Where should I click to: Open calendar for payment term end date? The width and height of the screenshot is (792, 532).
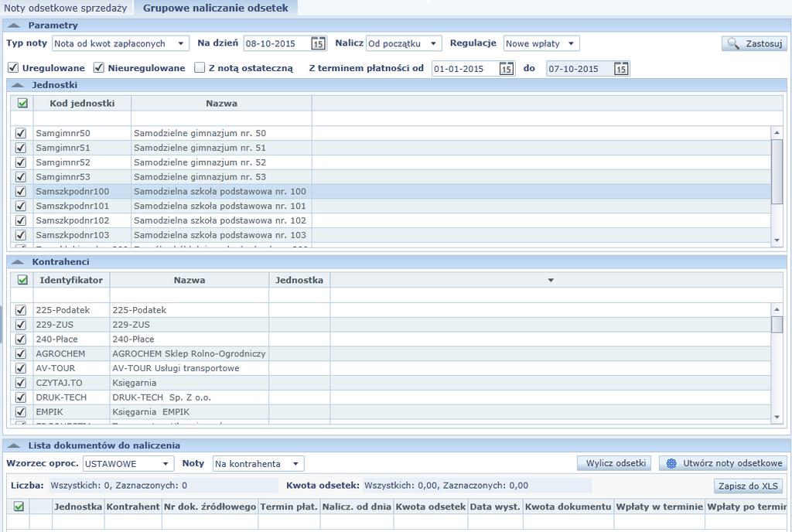(x=621, y=69)
